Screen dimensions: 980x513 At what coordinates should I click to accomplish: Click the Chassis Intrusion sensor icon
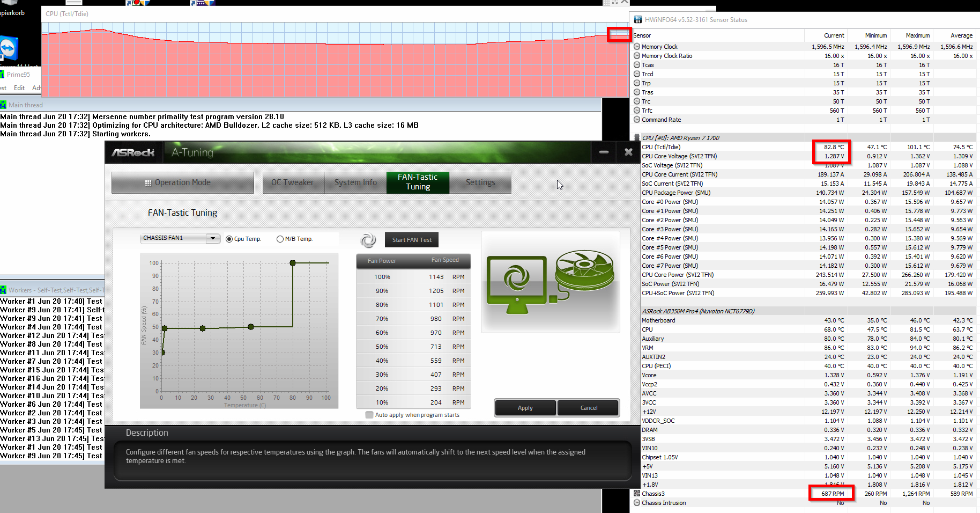coord(637,503)
